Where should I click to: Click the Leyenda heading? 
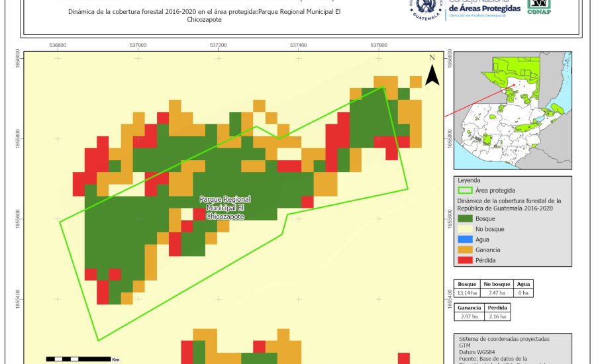tap(468, 180)
